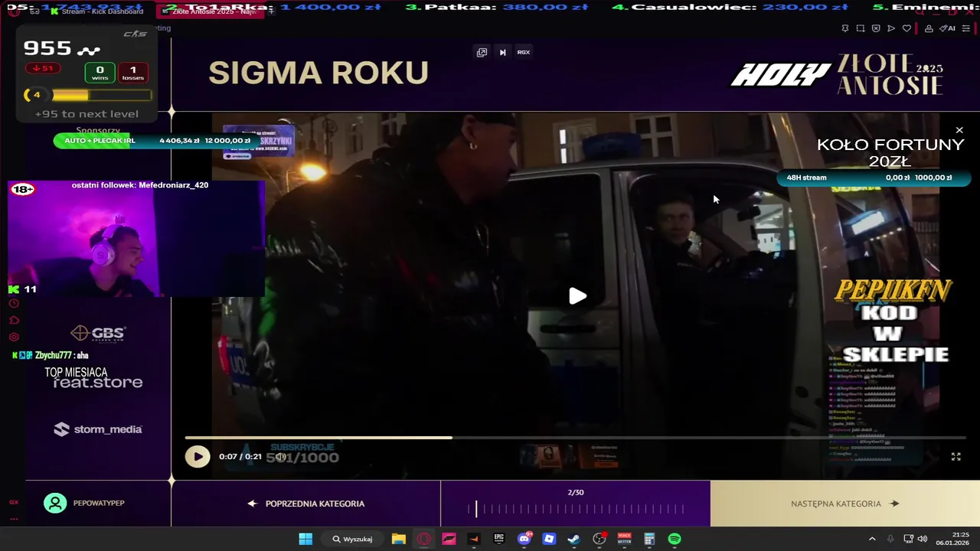Open the system volume tray icon

click(x=922, y=539)
